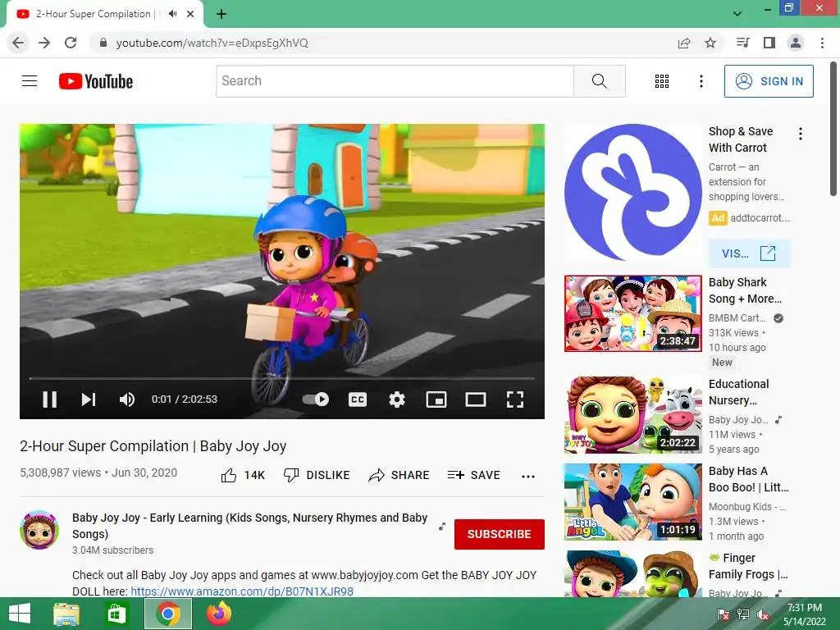Click the SIGN IN button

coord(769,81)
